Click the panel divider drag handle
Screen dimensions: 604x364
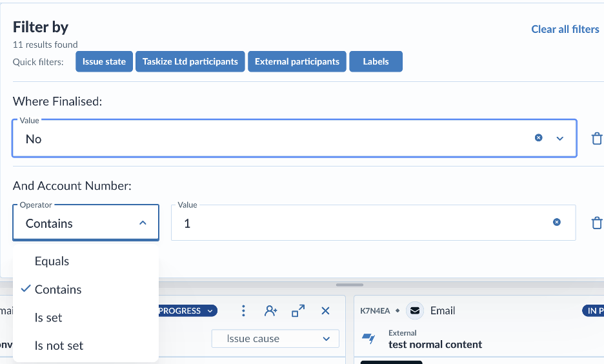click(349, 285)
